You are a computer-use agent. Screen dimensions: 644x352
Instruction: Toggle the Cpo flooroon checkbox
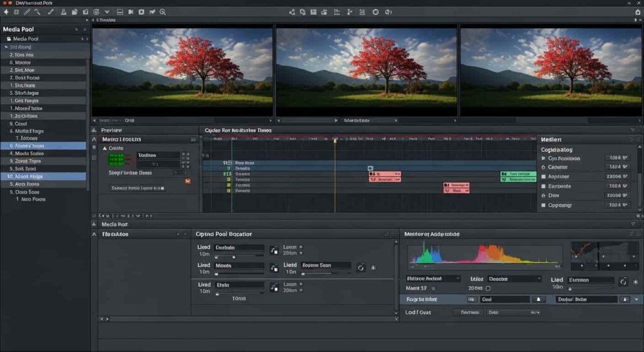[x=543, y=158]
